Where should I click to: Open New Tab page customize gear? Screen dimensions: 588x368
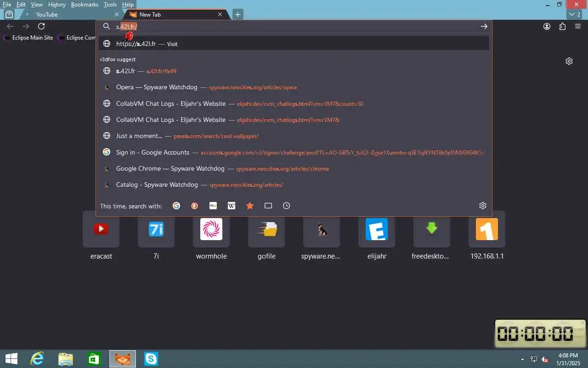pyautogui.click(x=569, y=61)
